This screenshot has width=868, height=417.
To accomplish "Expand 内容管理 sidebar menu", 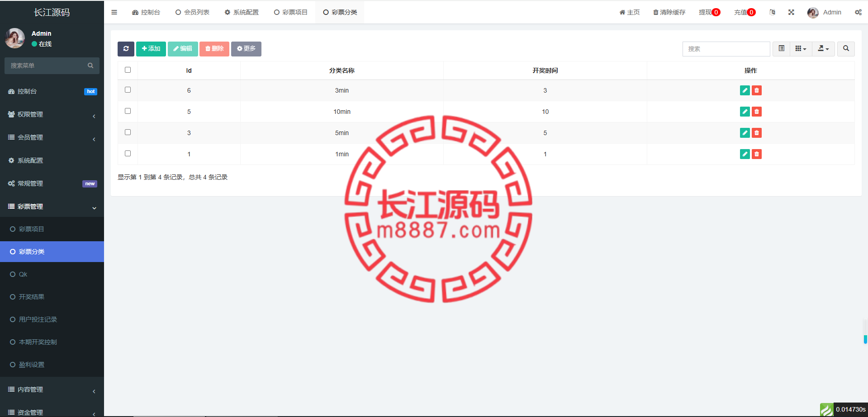I will point(52,390).
